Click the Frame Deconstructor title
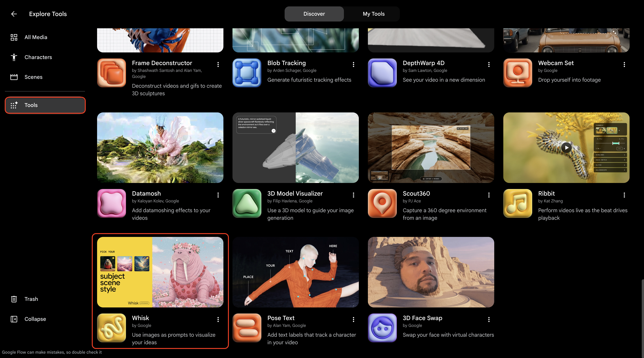Viewport: 644px width, 358px height. (162, 63)
